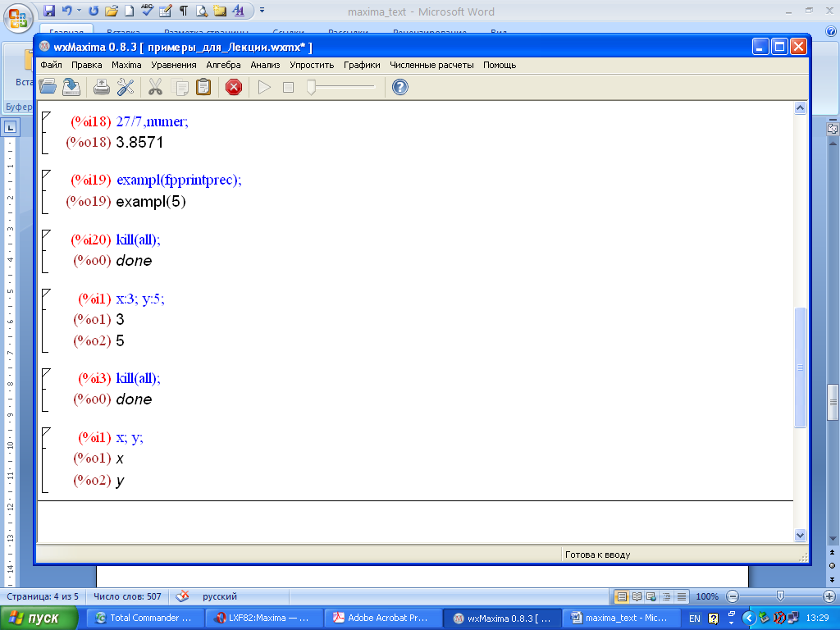The image size is (840, 630).
Task: Click input 'x:3; y:5;' line
Action: coord(139,299)
